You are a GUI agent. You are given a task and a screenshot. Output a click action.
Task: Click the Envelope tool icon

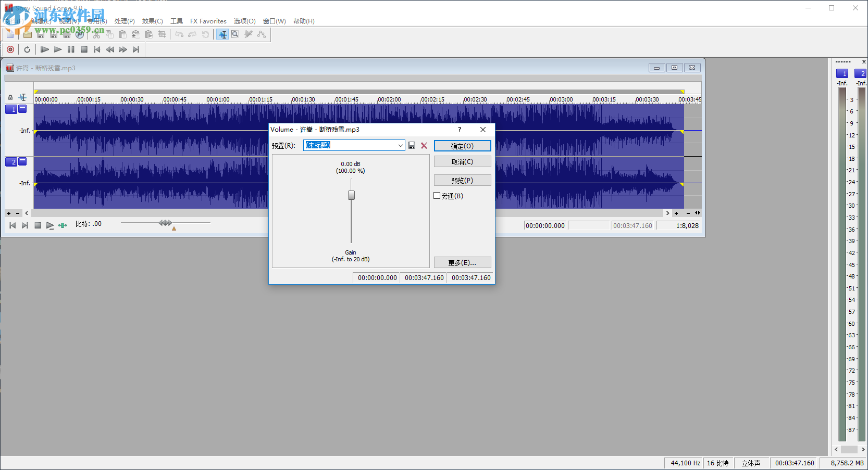[x=262, y=34]
